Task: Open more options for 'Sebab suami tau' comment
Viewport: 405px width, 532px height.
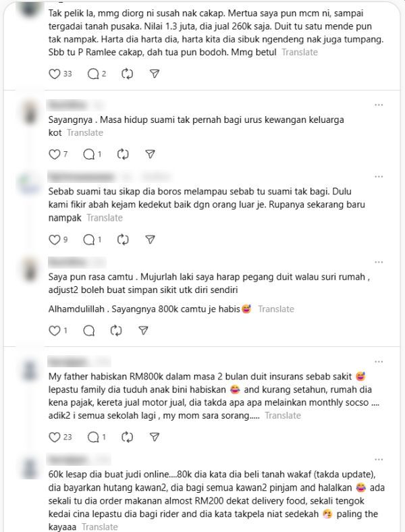Action: click(379, 176)
